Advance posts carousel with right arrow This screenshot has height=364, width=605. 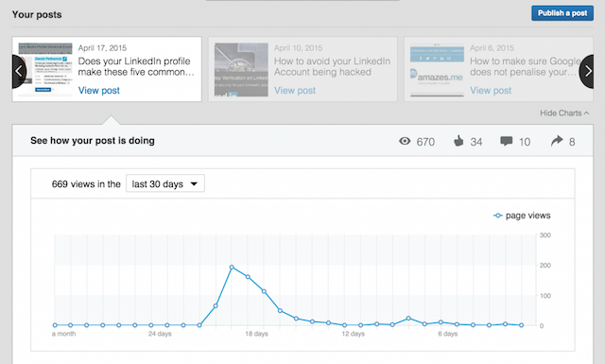(x=586, y=72)
